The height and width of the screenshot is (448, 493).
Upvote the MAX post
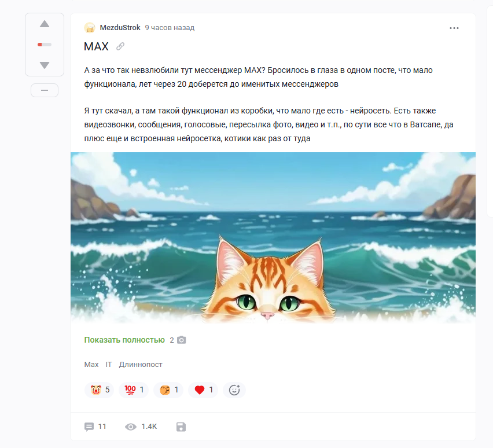45,24
